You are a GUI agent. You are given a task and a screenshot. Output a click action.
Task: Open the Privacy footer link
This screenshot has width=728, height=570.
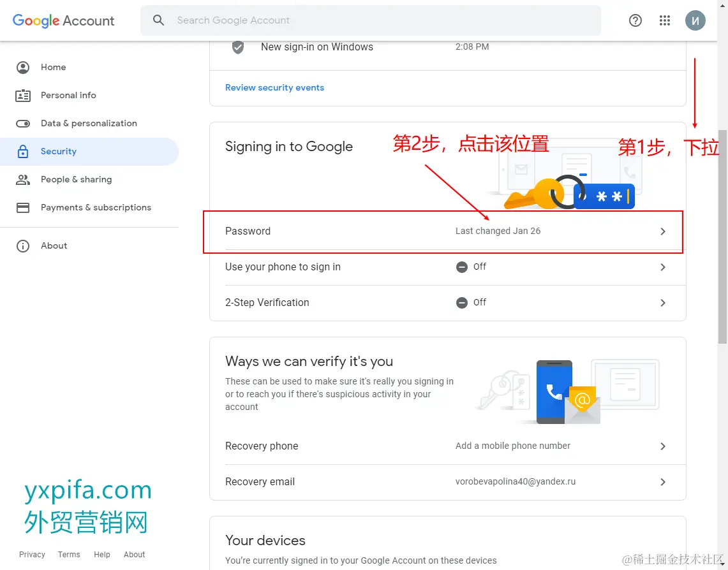(x=32, y=554)
